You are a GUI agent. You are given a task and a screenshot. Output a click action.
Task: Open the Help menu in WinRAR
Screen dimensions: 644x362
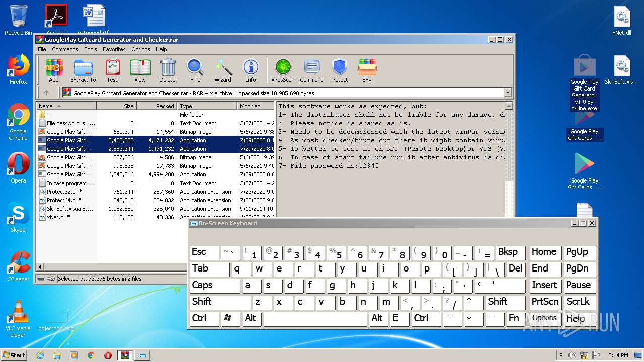pos(161,49)
